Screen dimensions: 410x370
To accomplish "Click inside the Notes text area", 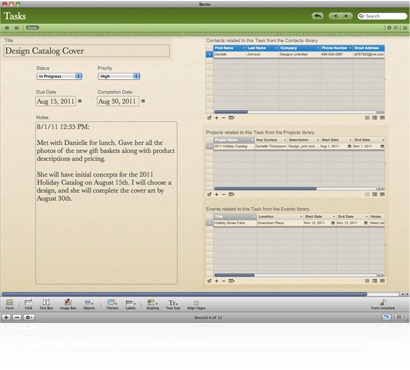I will click(x=106, y=203).
